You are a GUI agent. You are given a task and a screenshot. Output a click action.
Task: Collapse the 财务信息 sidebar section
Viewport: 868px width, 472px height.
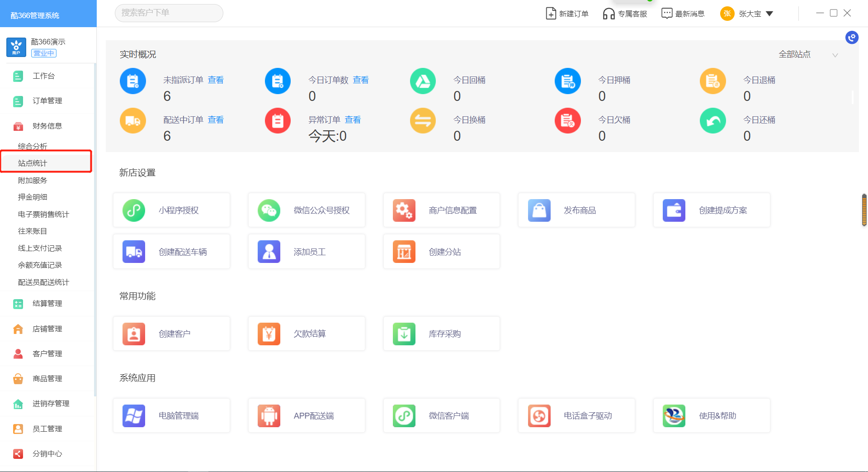point(47,126)
